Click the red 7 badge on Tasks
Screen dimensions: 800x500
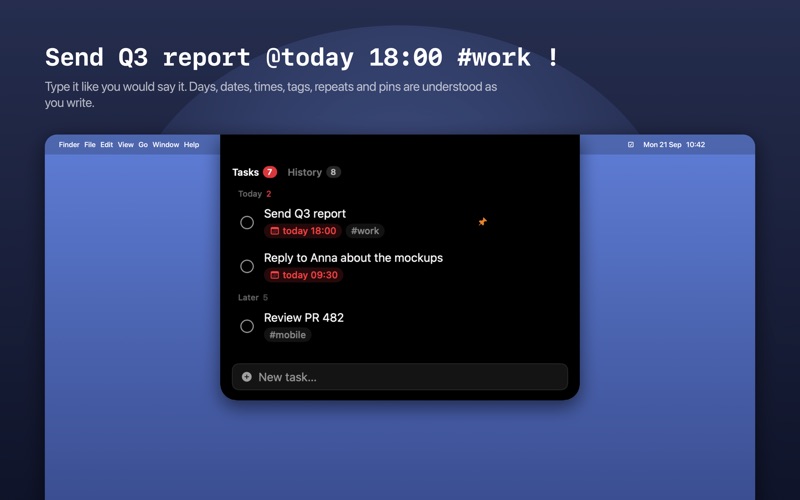click(x=270, y=172)
